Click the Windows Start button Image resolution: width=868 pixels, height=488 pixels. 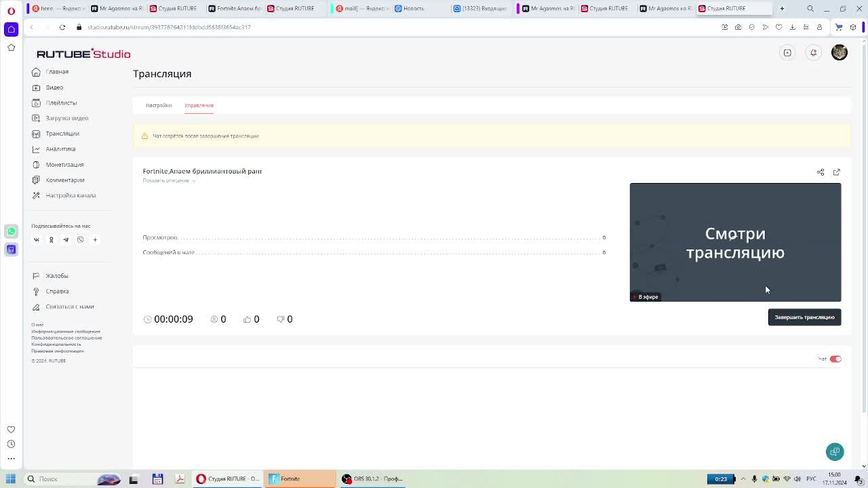pyautogui.click(x=11, y=479)
